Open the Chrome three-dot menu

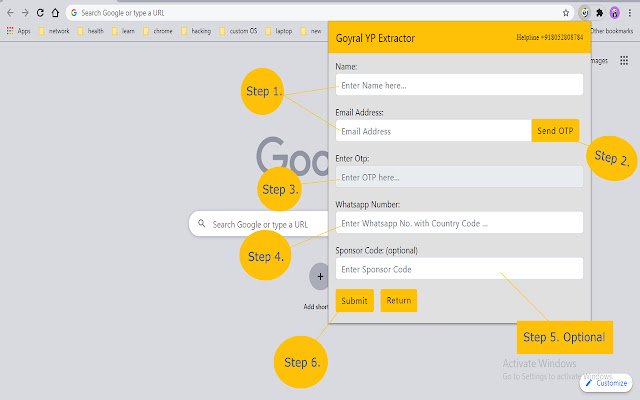click(629, 13)
